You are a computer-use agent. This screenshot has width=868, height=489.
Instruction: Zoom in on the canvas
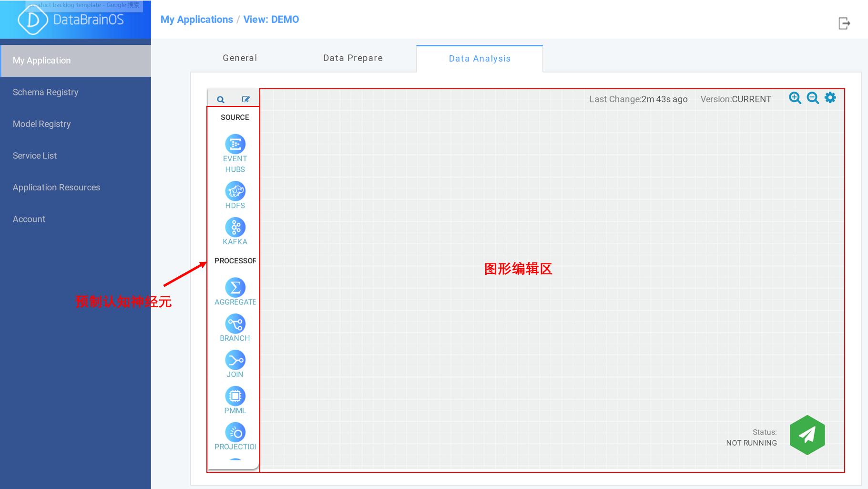tap(795, 98)
